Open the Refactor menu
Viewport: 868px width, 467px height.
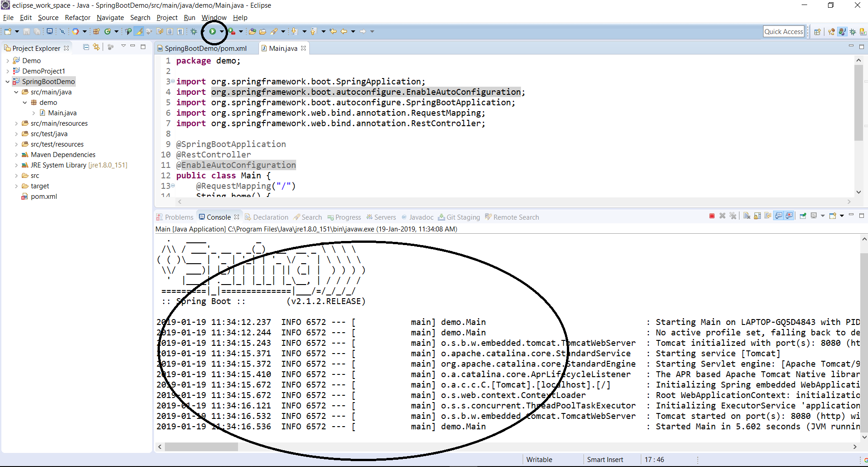click(x=77, y=18)
